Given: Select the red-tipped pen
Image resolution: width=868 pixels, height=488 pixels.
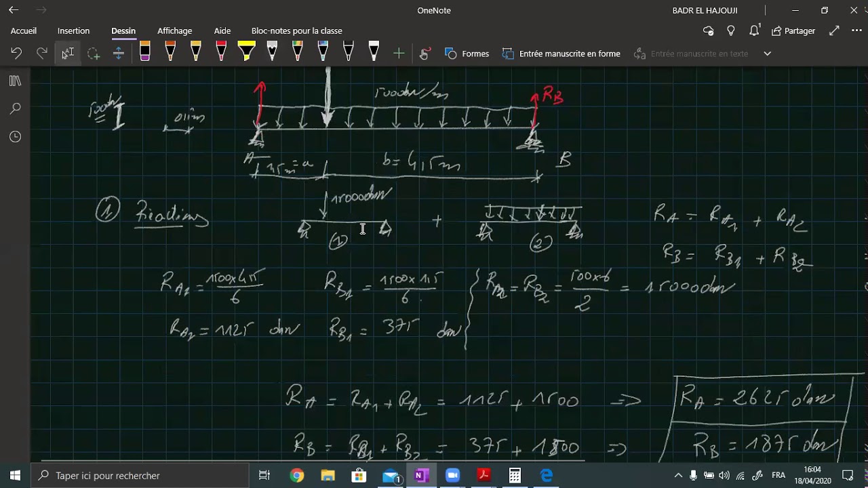Looking at the screenshot, I should [221, 52].
